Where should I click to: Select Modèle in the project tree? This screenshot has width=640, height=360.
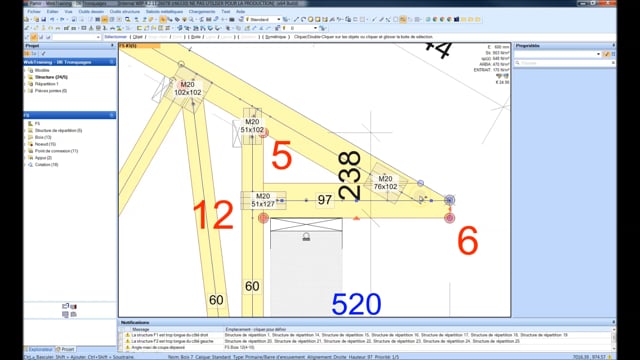42,70
